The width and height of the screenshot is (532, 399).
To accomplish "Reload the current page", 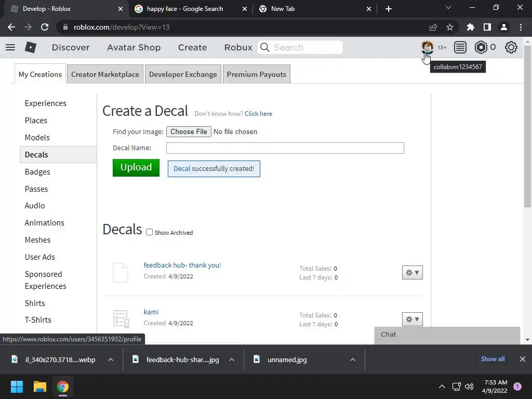I will coord(45,27).
